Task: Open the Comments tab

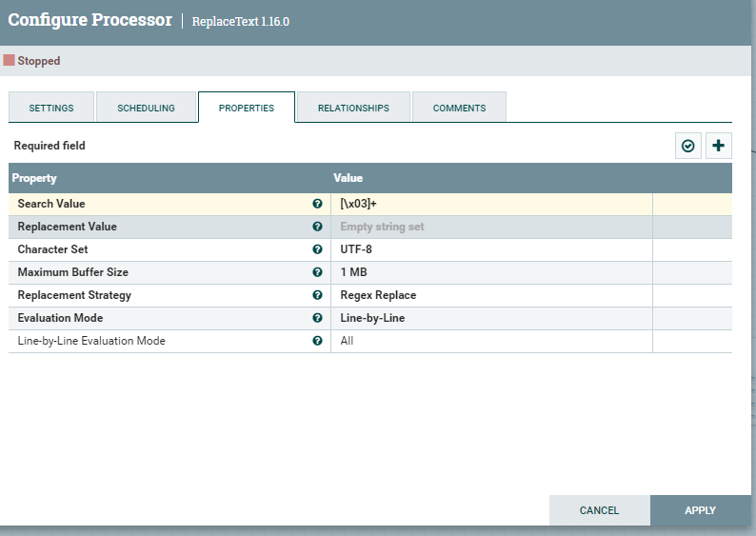Action: pos(459,107)
